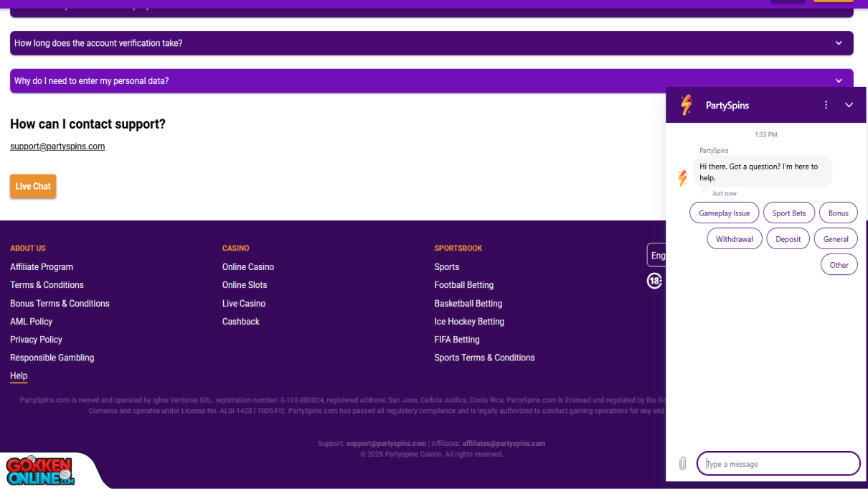Click the GokkenOnline logo
The width and height of the screenshot is (868, 489).
(x=40, y=471)
